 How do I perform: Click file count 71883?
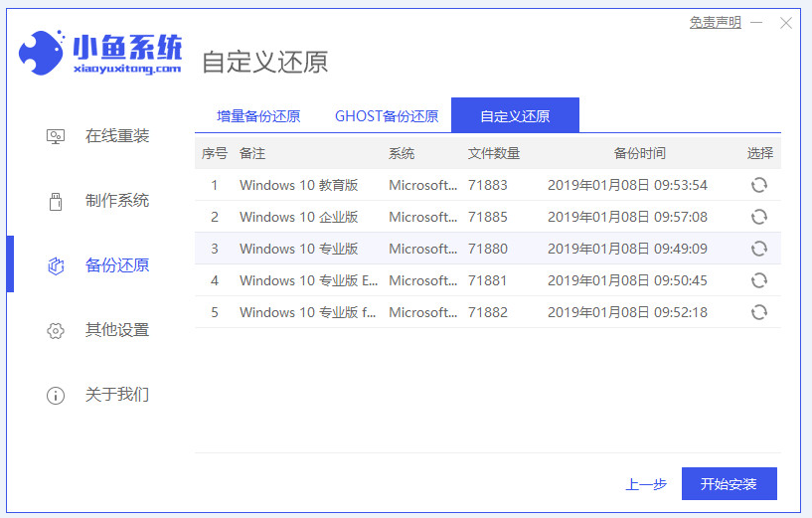click(x=488, y=185)
